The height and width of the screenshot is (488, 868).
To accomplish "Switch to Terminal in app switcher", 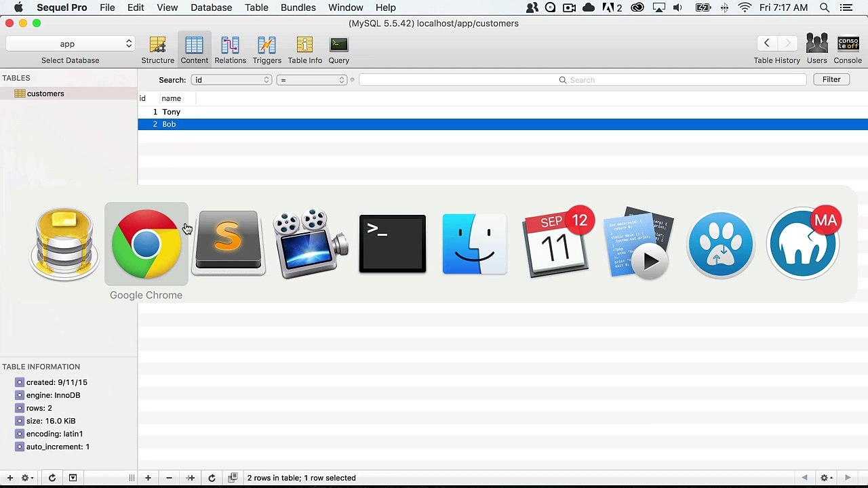I will 393,244.
